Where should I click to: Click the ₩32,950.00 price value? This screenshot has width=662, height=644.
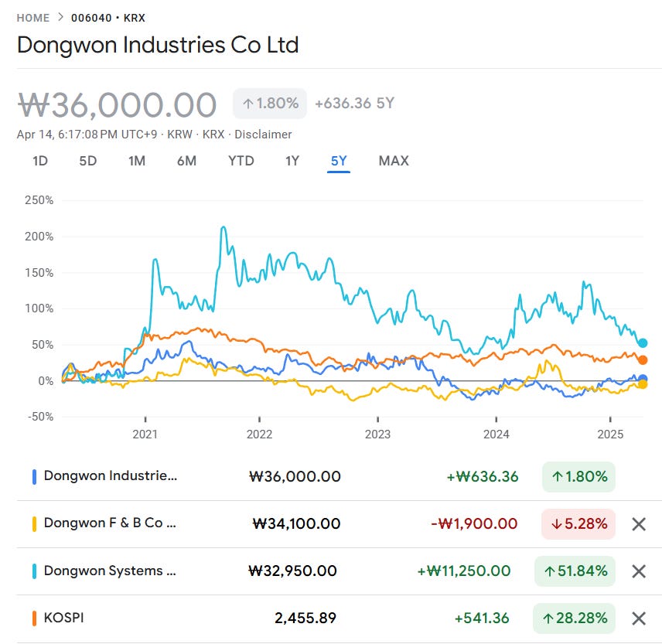(292, 571)
